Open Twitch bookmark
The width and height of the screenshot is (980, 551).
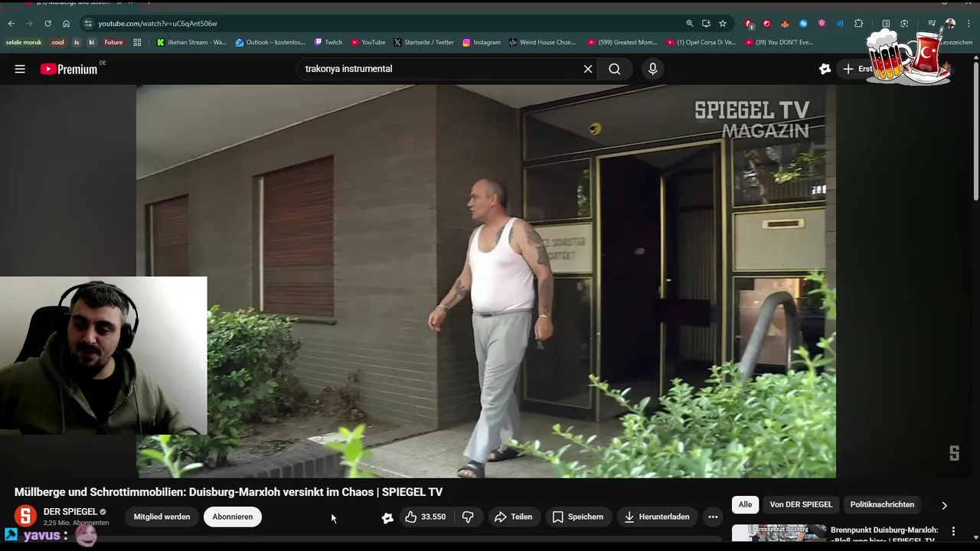pyautogui.click(x=328, y=43)
